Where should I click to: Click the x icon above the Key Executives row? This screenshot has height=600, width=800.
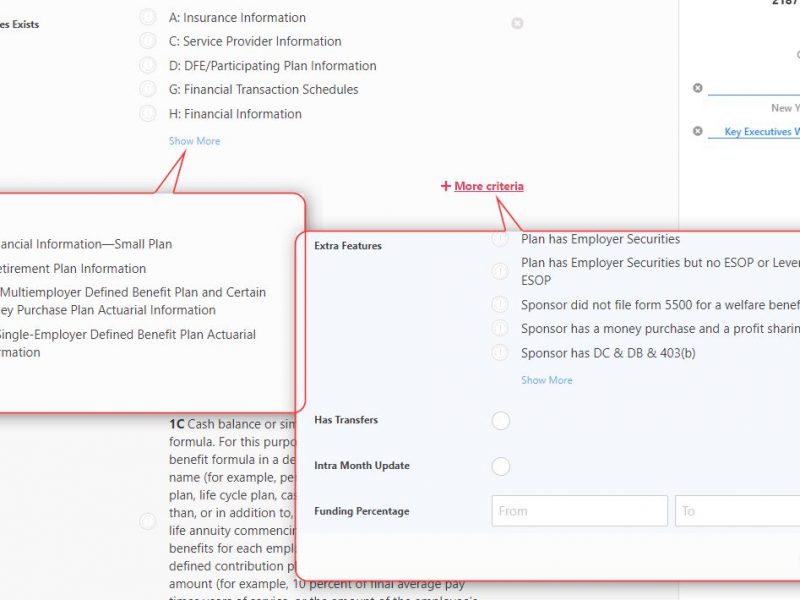pos(698,88)
